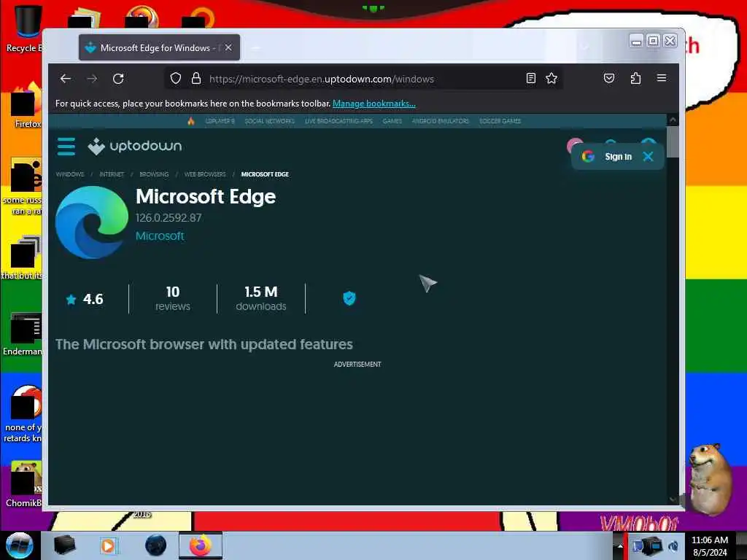Click the site security padlock icon
747x560 pixels.
coord(196,79)
